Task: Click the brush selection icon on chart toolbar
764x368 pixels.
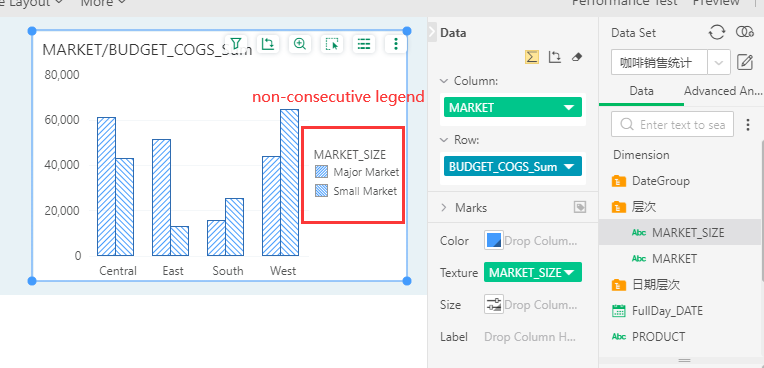Action: click(332, 44)
